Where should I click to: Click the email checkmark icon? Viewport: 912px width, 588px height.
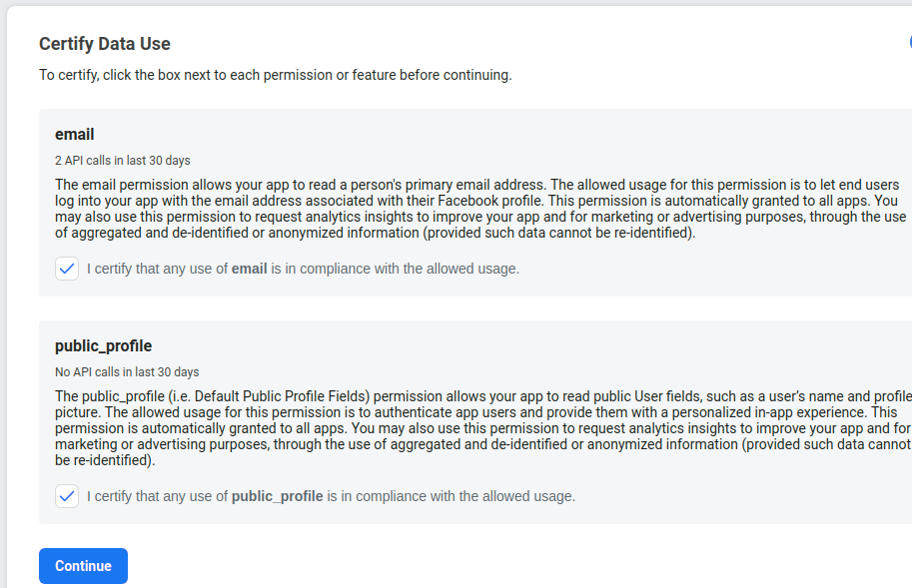pos(67,269)
